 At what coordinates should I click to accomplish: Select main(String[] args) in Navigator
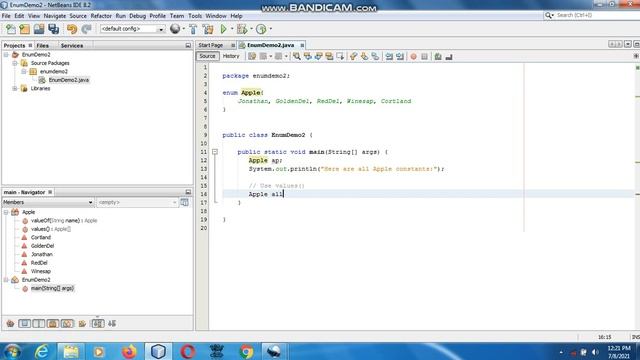52,288
